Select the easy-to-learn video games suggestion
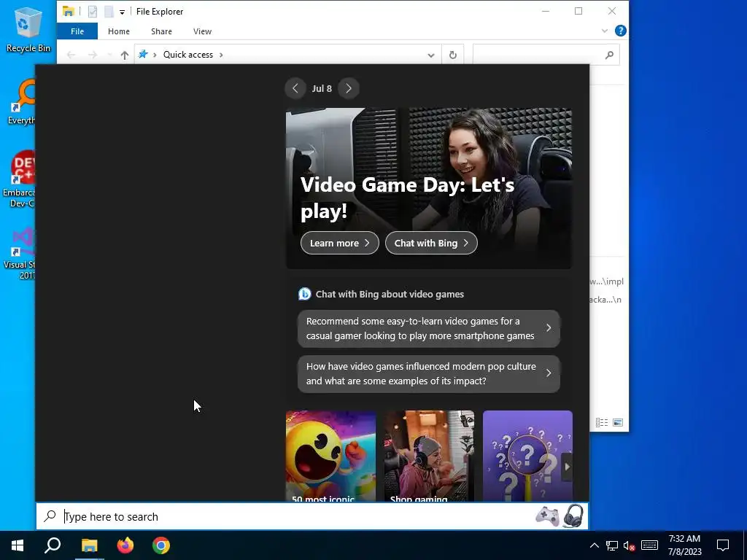Image resolution: width=747 pixels, height=560 pixels. (429, 329)
